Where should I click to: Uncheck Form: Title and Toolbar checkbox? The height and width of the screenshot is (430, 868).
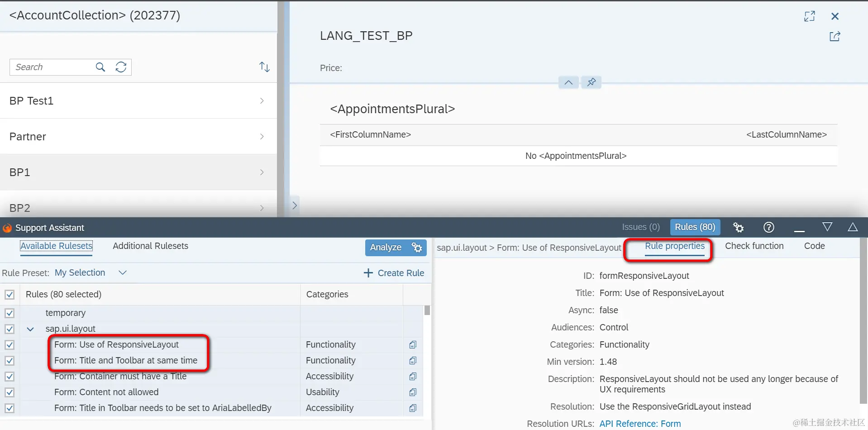pyautogui.click(x=10, y=361)
